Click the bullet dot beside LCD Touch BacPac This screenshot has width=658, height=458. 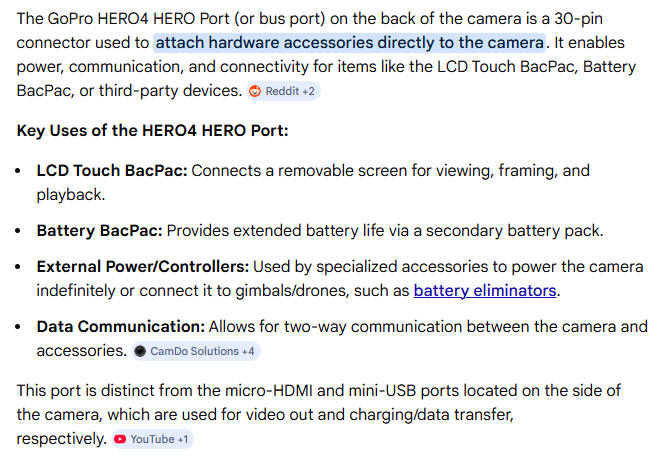click(x=20, y=171)
